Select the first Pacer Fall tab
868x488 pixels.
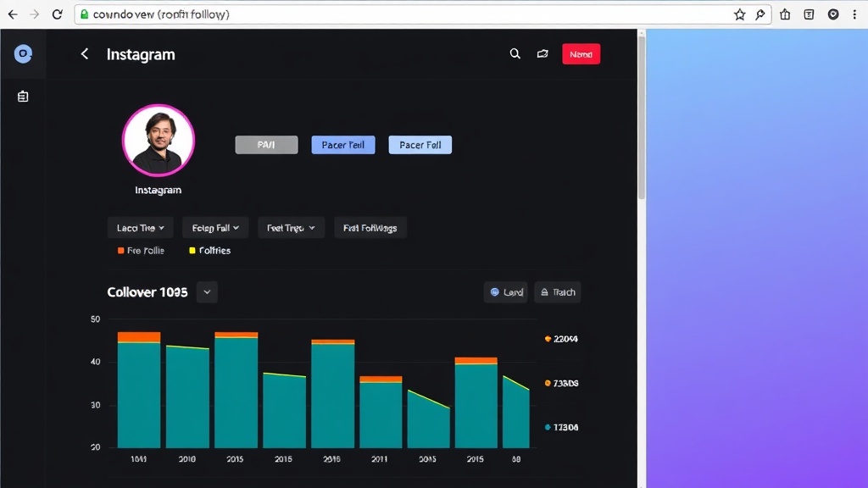click(342, 145)
